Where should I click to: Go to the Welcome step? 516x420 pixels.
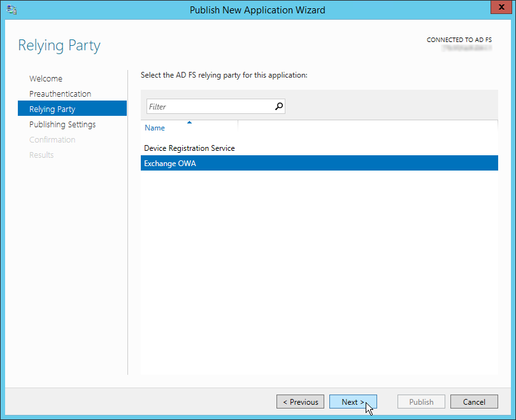click(46, 79)
